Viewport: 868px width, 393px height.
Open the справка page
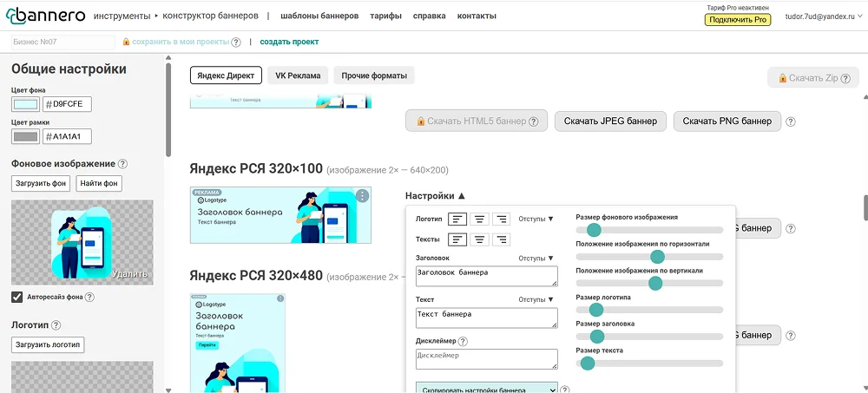point(429,16)
